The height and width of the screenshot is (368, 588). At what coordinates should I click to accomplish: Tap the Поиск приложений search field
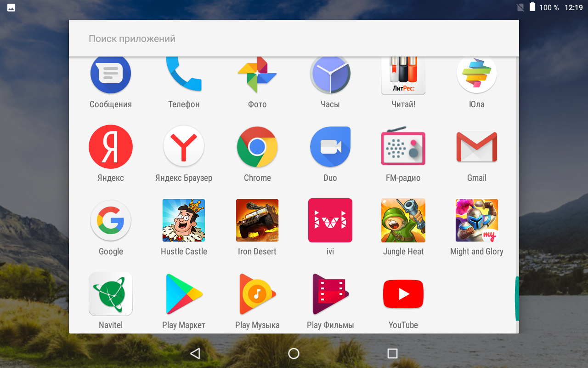pyautogui.click(x=294, y=38)
